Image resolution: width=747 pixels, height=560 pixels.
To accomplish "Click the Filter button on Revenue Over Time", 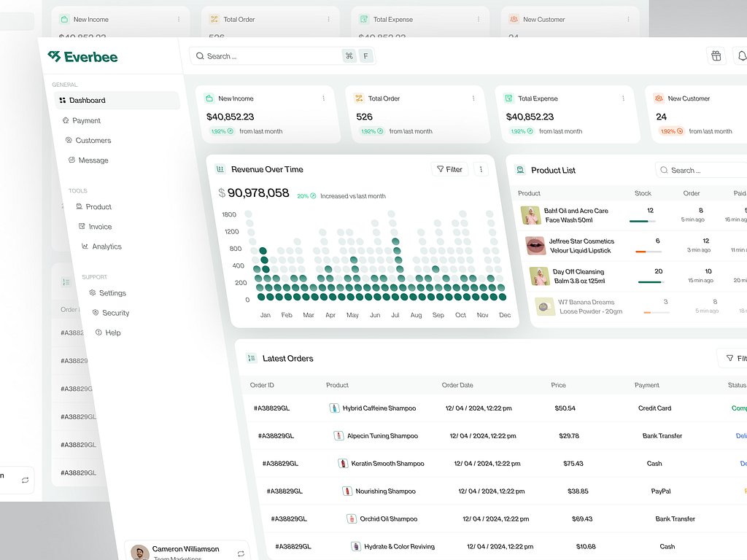I will (x=449, y=169).
